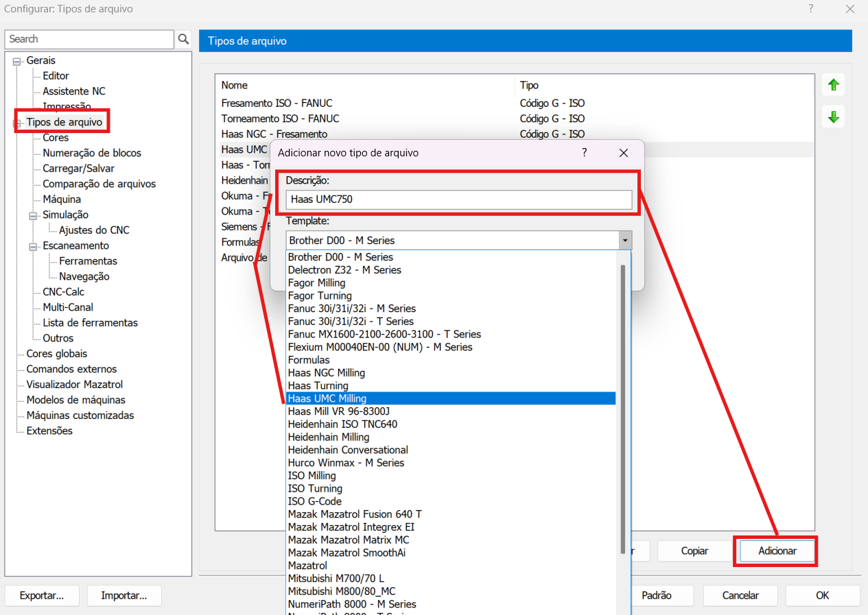Choose Delectron Z32 - M Series template
The width and height of the screenshot is (868, 615).
(x=451, y=270)
